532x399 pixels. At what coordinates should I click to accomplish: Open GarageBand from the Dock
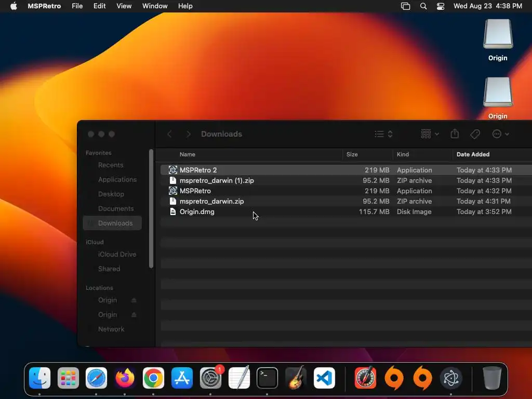pos(296,378)
